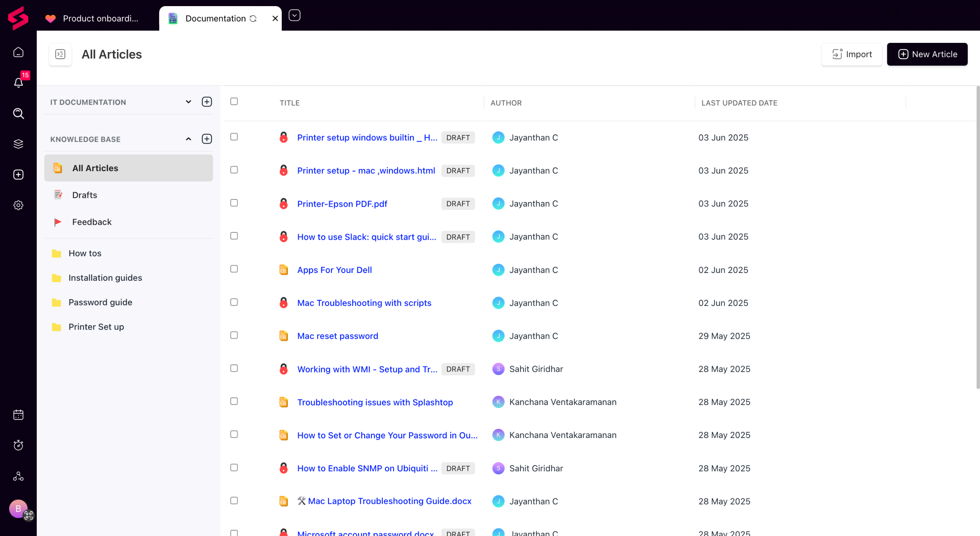Click the vertical scrollbar of article list
The image size is (980, 536).
[x=977, y=237]
